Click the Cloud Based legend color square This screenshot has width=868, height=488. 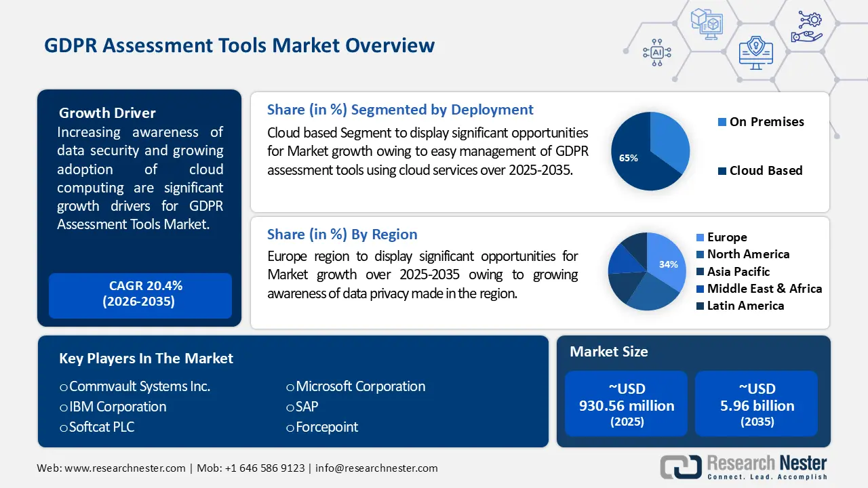[722, 171]
